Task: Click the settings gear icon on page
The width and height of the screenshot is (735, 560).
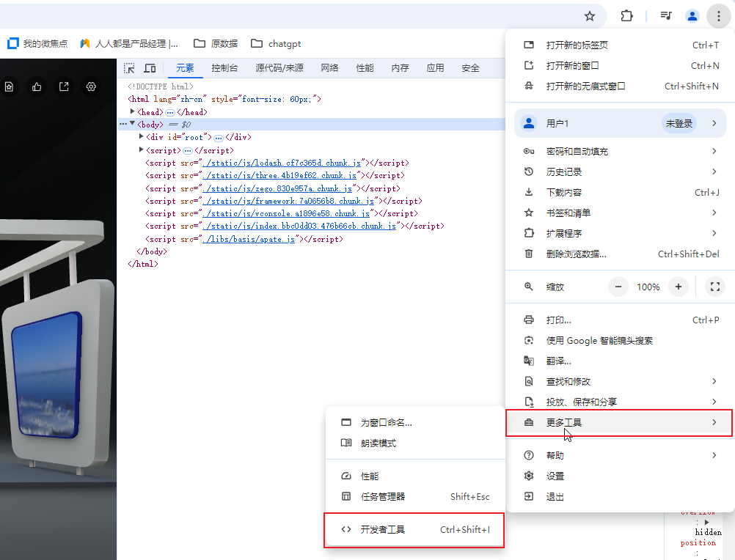Action: [91, 86]
